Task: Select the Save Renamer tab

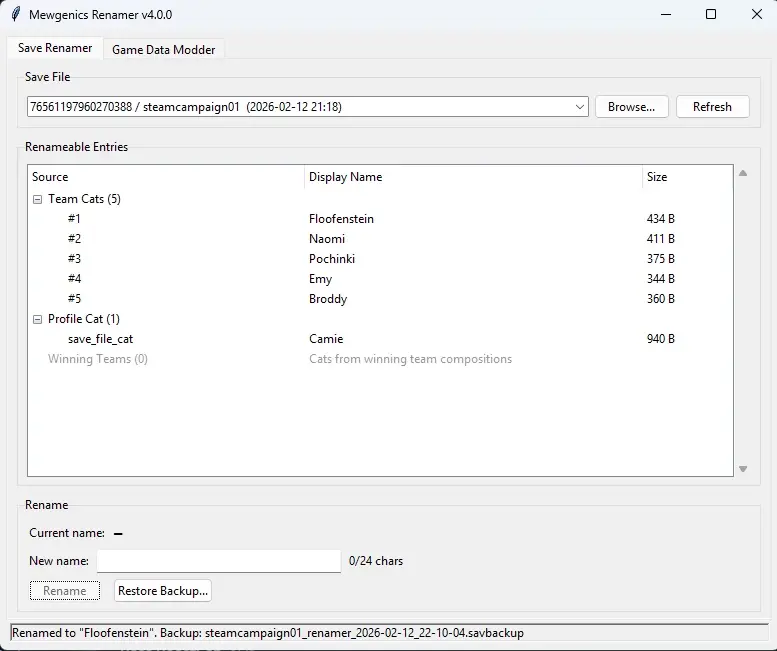Action: (55, 48)
